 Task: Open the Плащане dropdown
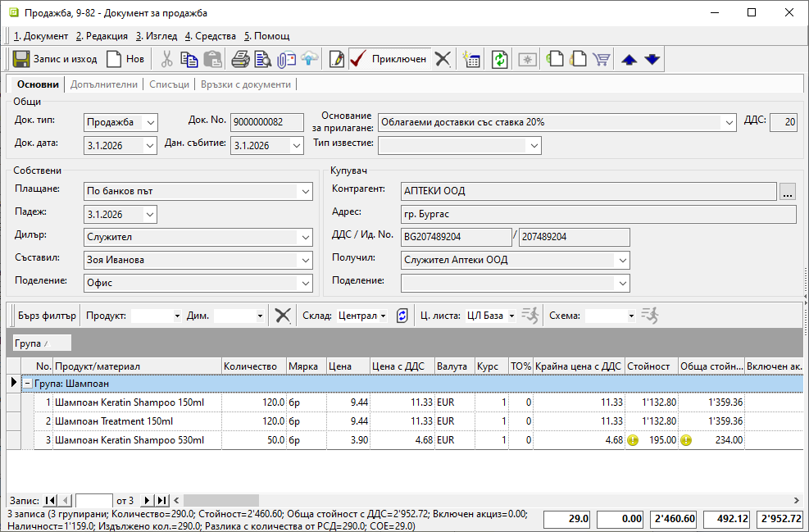(x=305, y=192)
